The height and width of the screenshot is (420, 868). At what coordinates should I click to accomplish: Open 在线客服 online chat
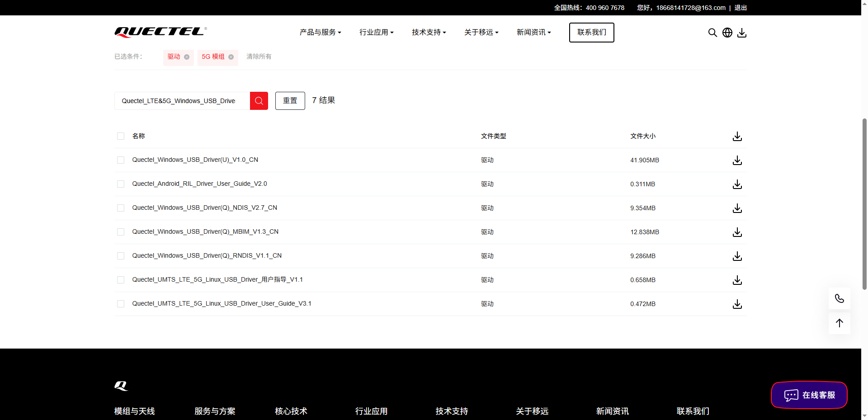(x=809, y=395)
